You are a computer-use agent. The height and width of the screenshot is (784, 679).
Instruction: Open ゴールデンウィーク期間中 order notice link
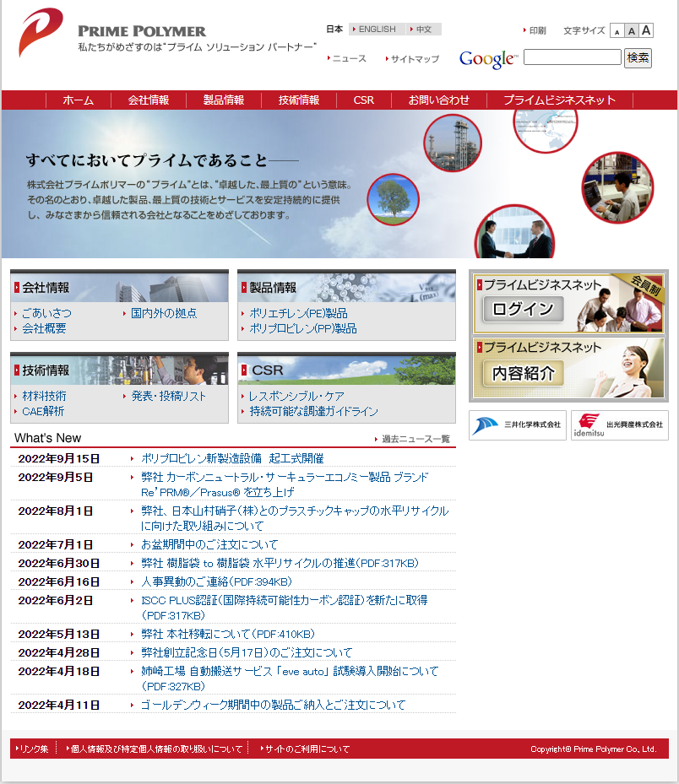[x=273, y=705]
